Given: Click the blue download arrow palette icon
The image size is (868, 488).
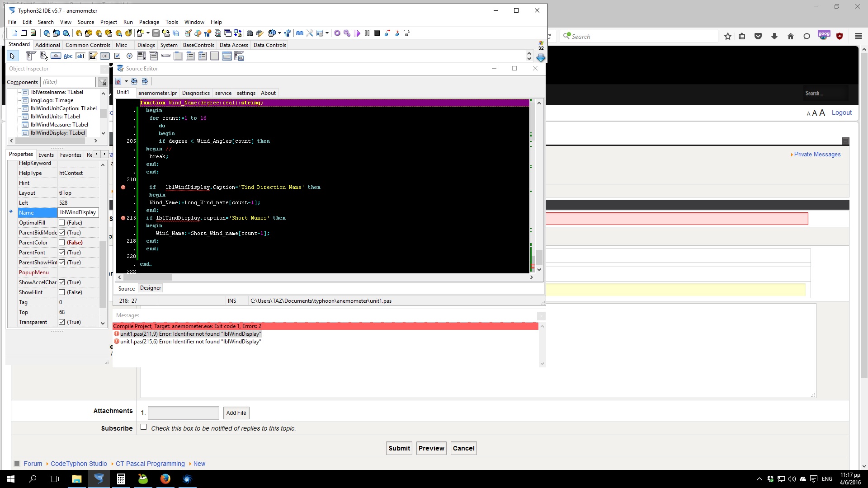Looking at the screenshot, I should (x=541, y=58).
